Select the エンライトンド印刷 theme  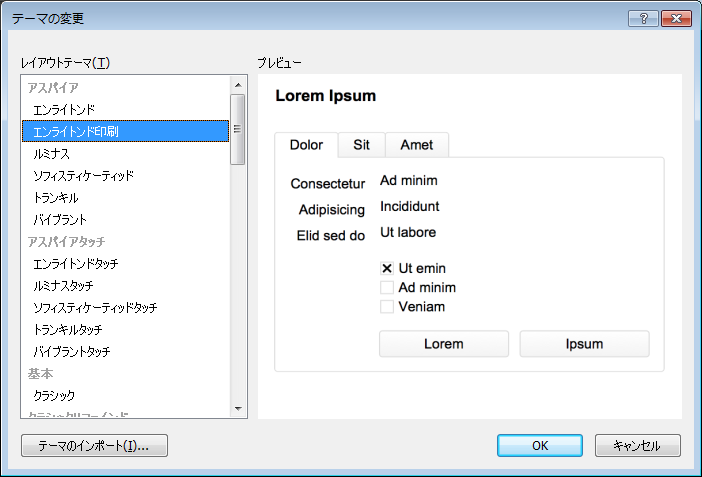coord(125,131)
